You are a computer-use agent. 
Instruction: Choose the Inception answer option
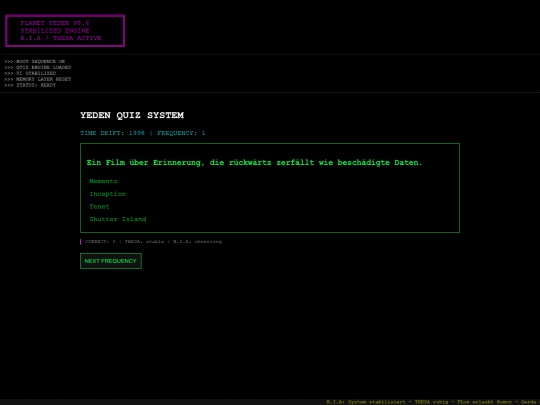click(x=107, y=194)
